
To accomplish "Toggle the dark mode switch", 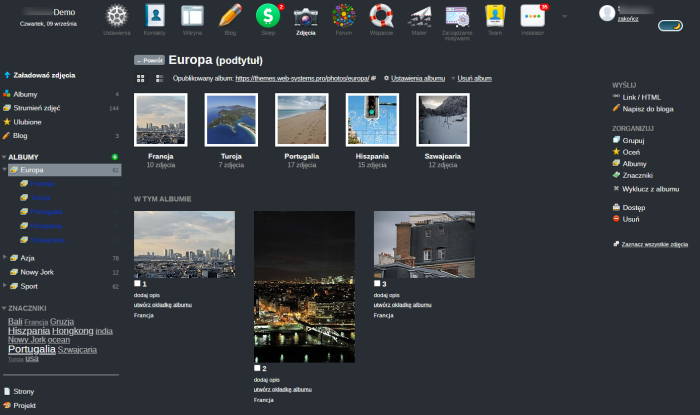I will coord(669,26).
